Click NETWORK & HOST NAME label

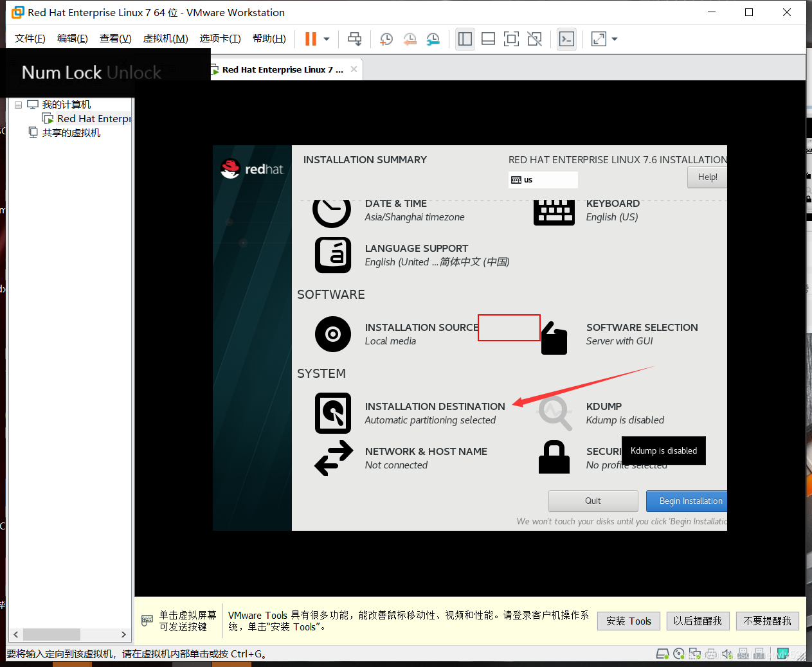click(x=426, y=452)
